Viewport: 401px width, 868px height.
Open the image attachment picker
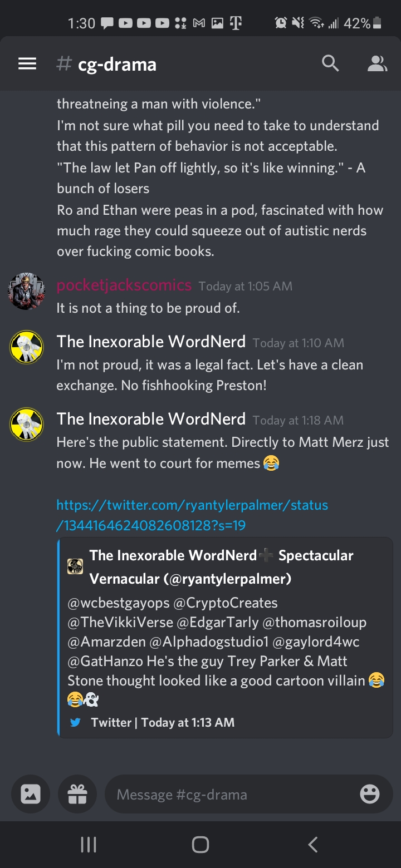[30, 794]
